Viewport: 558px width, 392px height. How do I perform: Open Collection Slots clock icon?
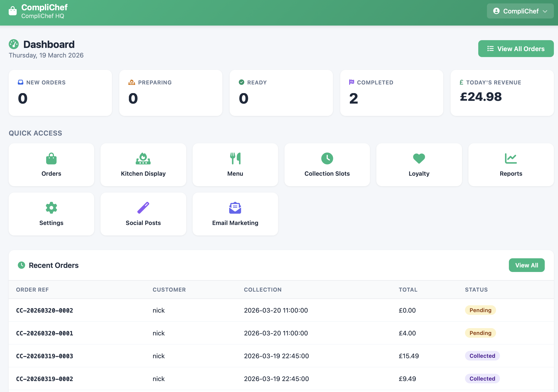click(327, 159)
